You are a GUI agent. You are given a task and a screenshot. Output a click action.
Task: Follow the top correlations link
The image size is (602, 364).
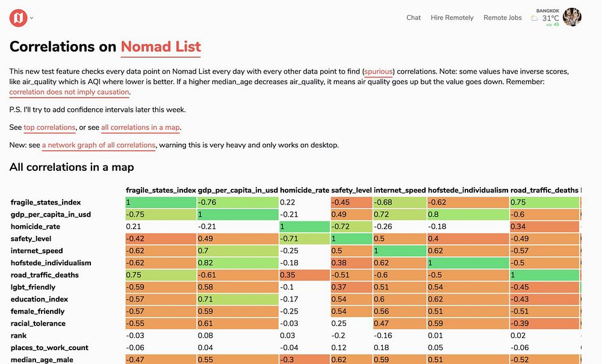click(49, 128)
